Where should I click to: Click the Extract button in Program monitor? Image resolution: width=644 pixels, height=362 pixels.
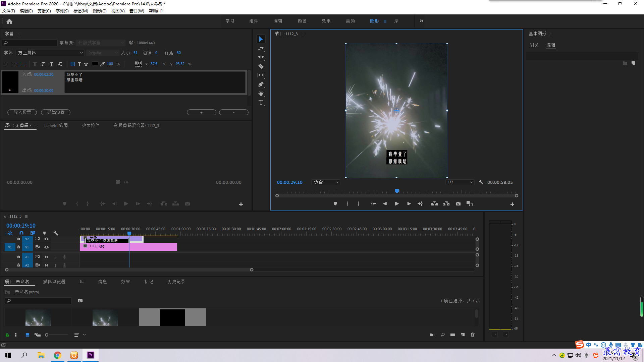(x=446, y=204)
